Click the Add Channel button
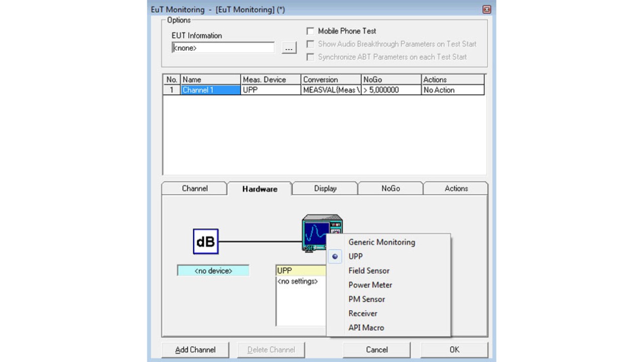Image resolution: width=644 pixels, height=362 pixels. (195, 350)
